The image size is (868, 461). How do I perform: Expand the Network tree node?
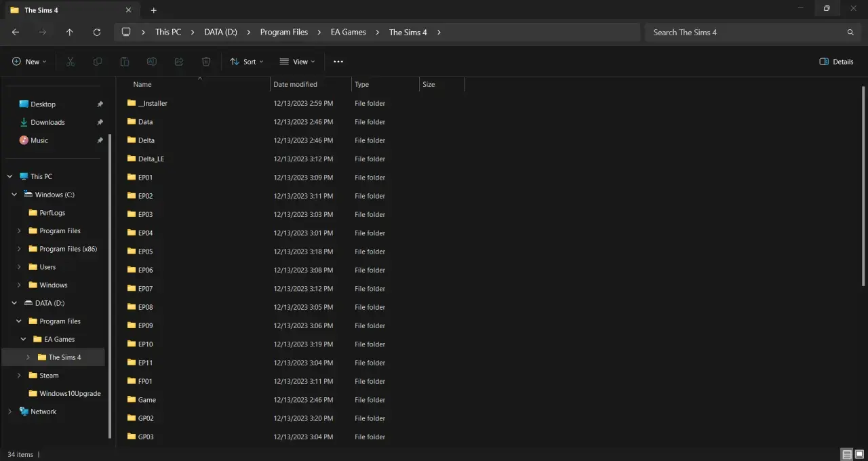tap(9, 412)
